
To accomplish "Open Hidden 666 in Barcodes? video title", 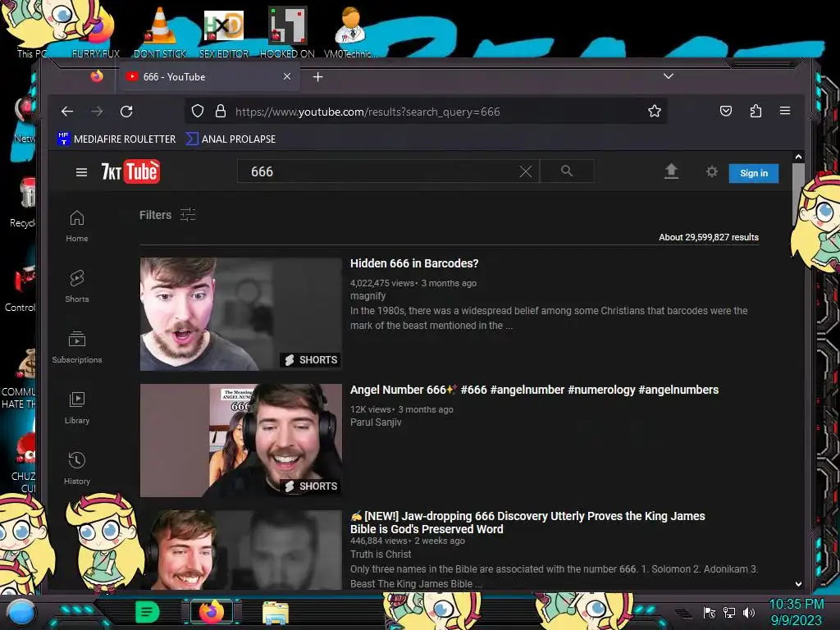I will pyautogui.click(x=414, y=263).
